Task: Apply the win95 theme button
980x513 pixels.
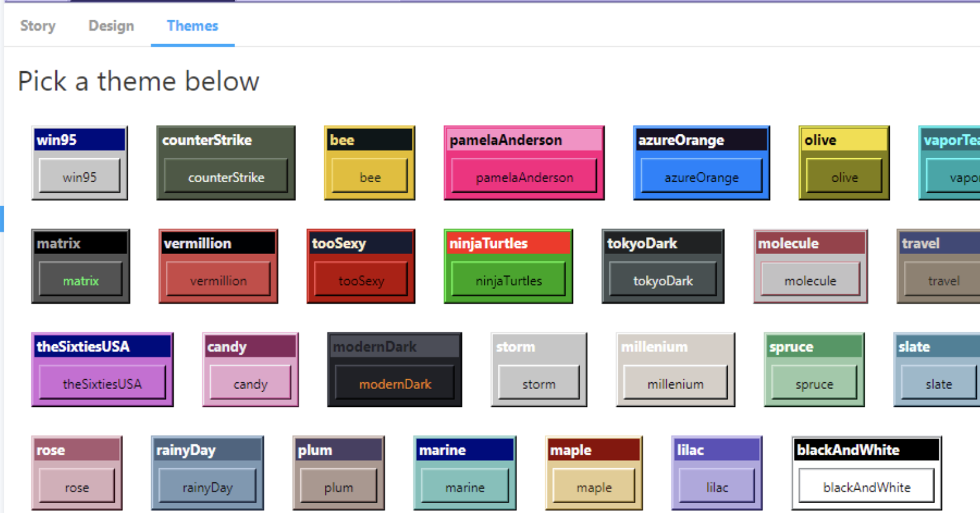Action: (x=80, y=177)
